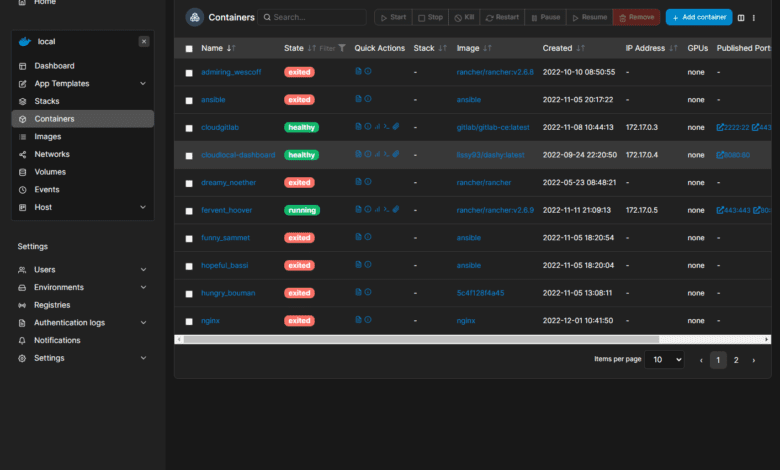Expand the Users settings submenu
This screenshot has height=470, width=780.
[143, 270]
